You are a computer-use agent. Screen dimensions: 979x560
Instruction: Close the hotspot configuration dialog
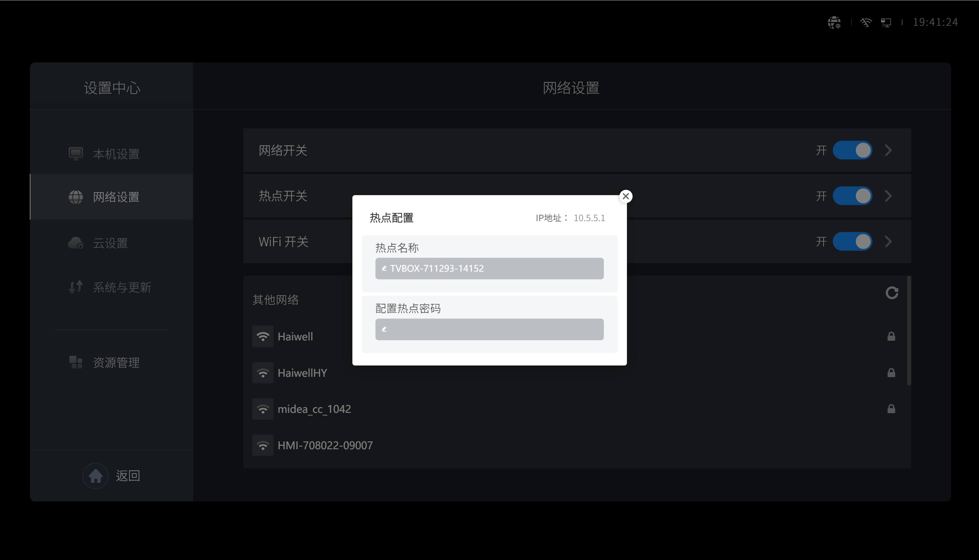(625, 196)
